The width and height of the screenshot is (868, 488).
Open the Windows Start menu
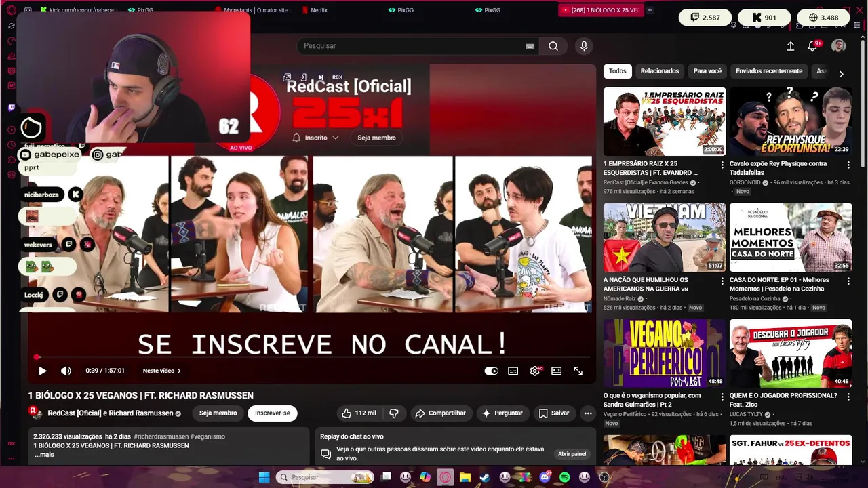[264, 477]
